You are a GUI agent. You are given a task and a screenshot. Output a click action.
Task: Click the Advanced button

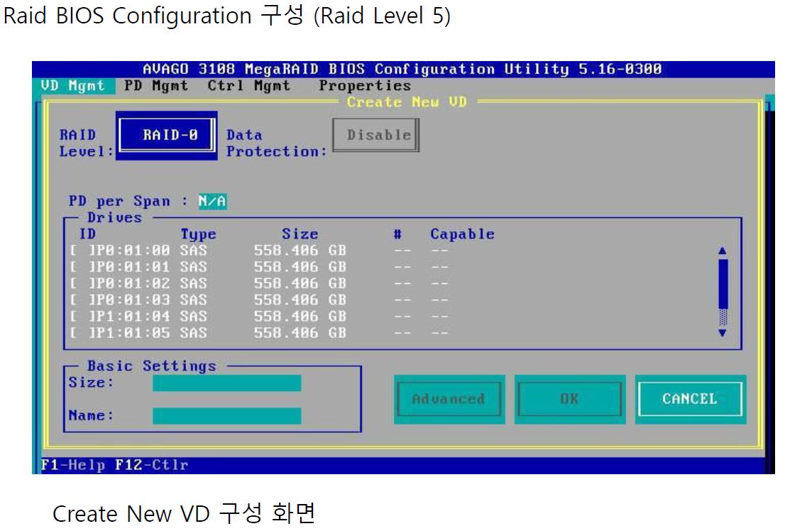click(x=449, y=399)
